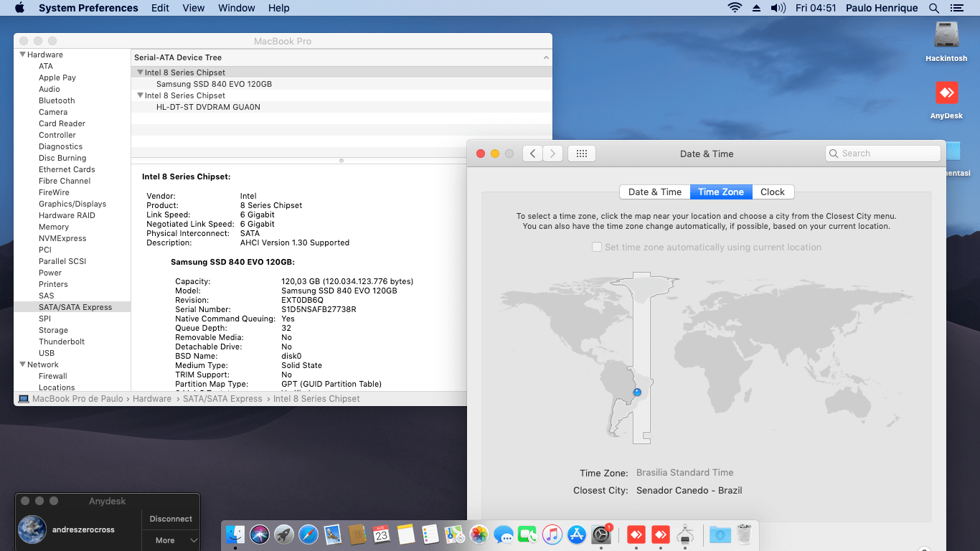Show all preferences grid button
Image resolution: width=980 pixels, height=551 pixels.
[x=582, y=154]
